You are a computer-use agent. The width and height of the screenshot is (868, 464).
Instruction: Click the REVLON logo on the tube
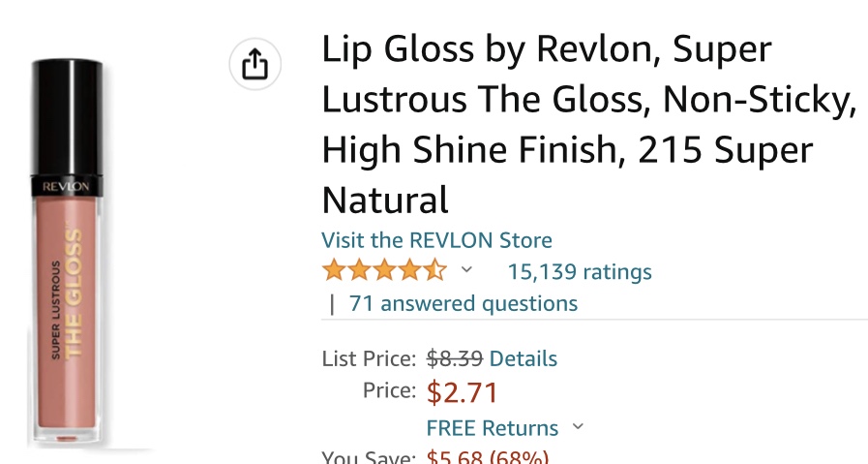tap(66, 185)
